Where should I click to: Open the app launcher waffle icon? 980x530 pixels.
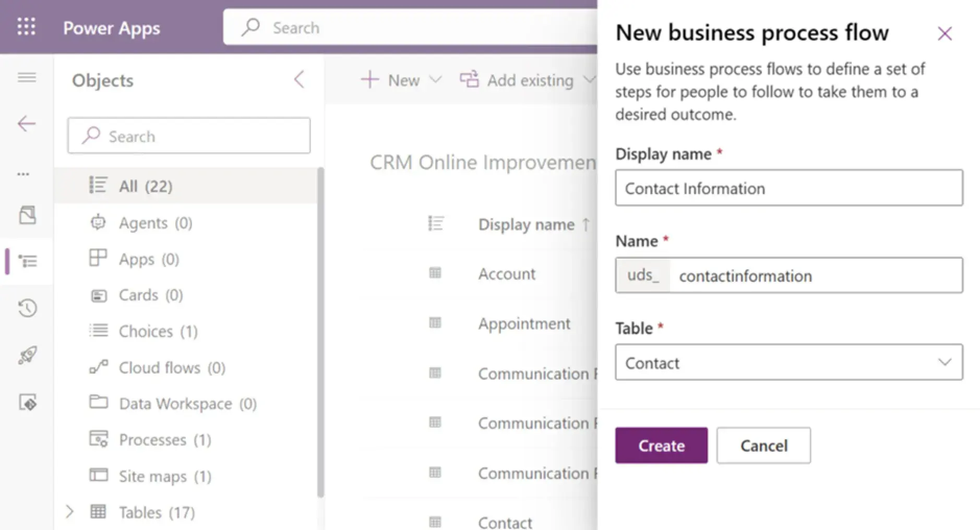(x=27, y=27)
